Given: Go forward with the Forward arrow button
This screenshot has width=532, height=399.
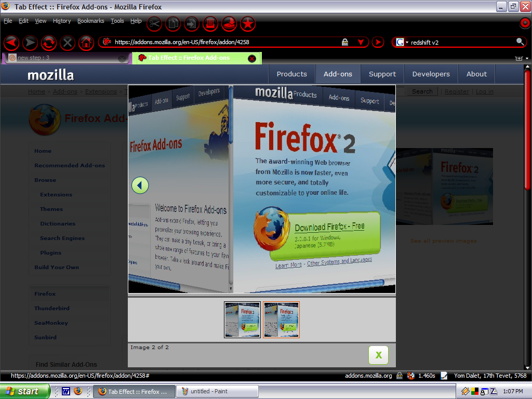Looking at the screenshot, I should pyautogui.click(x=30, y=43).
